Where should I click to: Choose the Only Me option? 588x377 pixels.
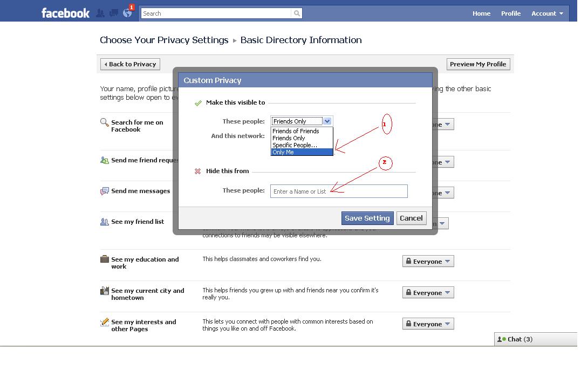coord(302,152)
